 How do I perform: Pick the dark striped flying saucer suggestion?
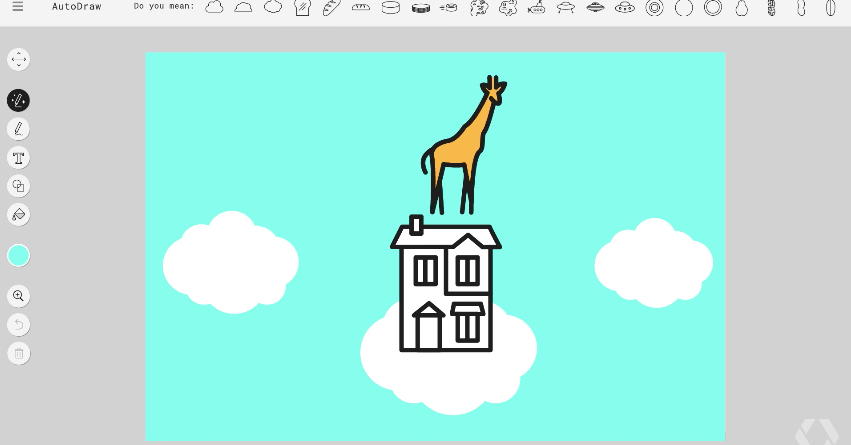point(595,8)
